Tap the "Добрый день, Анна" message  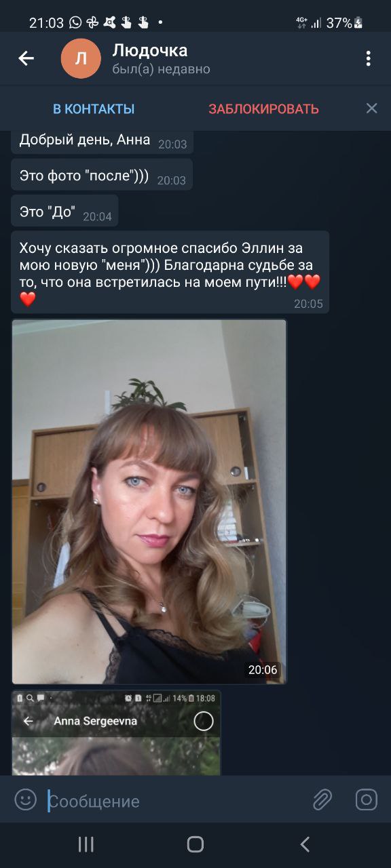pyautogui.click(x=103, y=141)
